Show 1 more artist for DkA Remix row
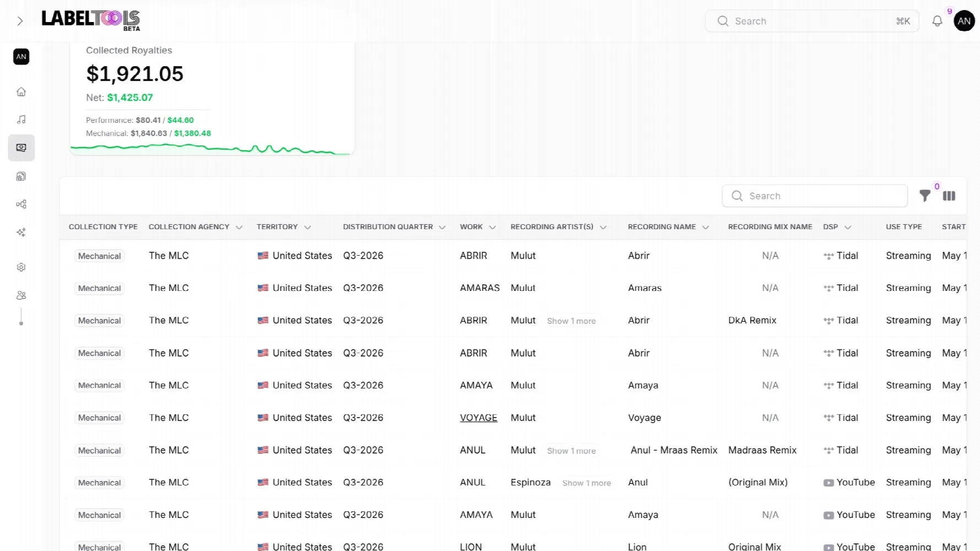 point(571,321)
